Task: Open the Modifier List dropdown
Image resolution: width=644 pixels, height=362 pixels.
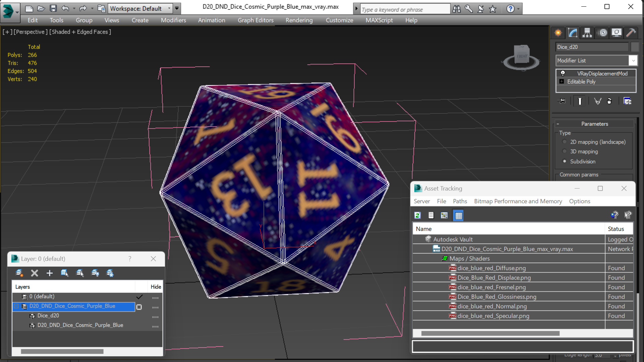Action: [633, 61]
